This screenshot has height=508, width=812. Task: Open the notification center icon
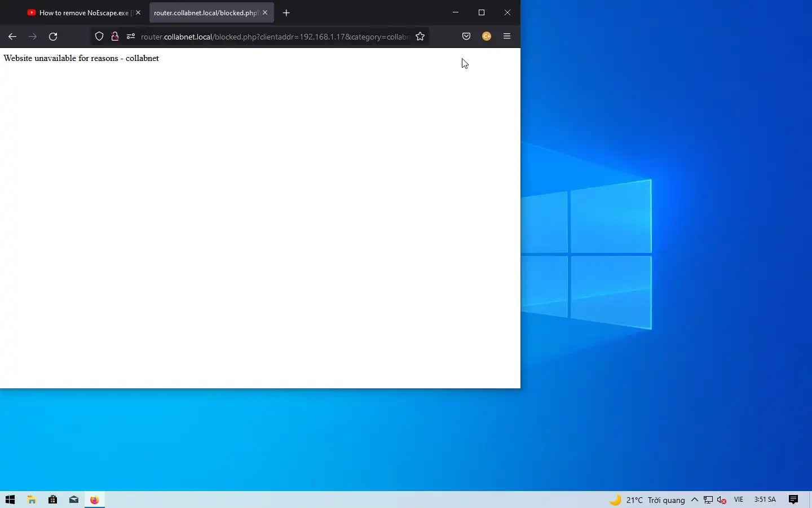point(793,500)
